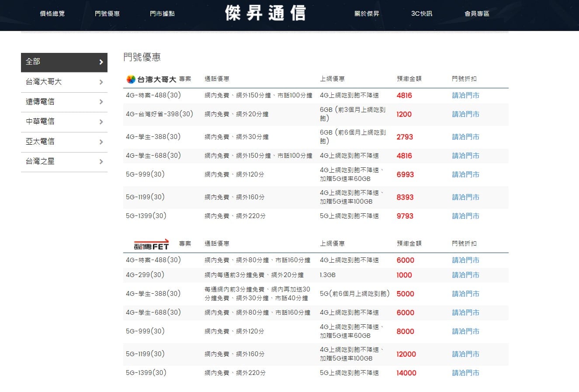This screenshot has height=392, width=579.
Task: Click 請洽門市 for Taiwan Mobile 4G-學生-388(30)
Action: [465, 137]
